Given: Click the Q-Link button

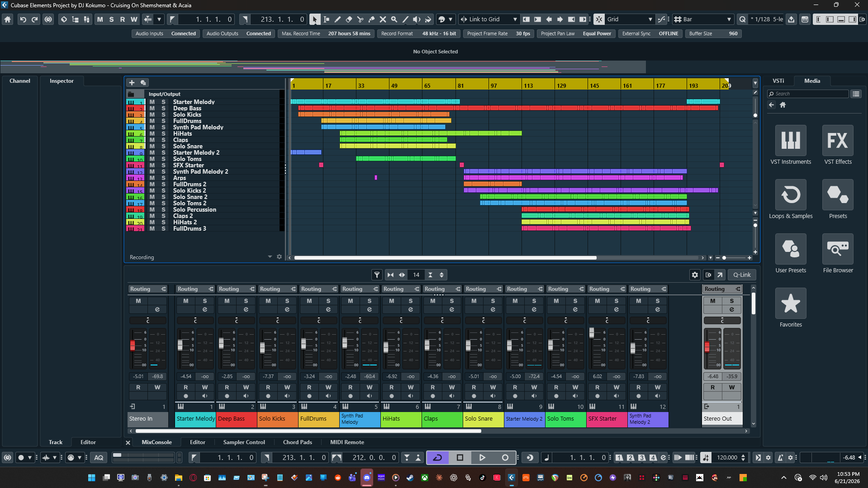Looking at the screenshot, I should coord(742,275).
